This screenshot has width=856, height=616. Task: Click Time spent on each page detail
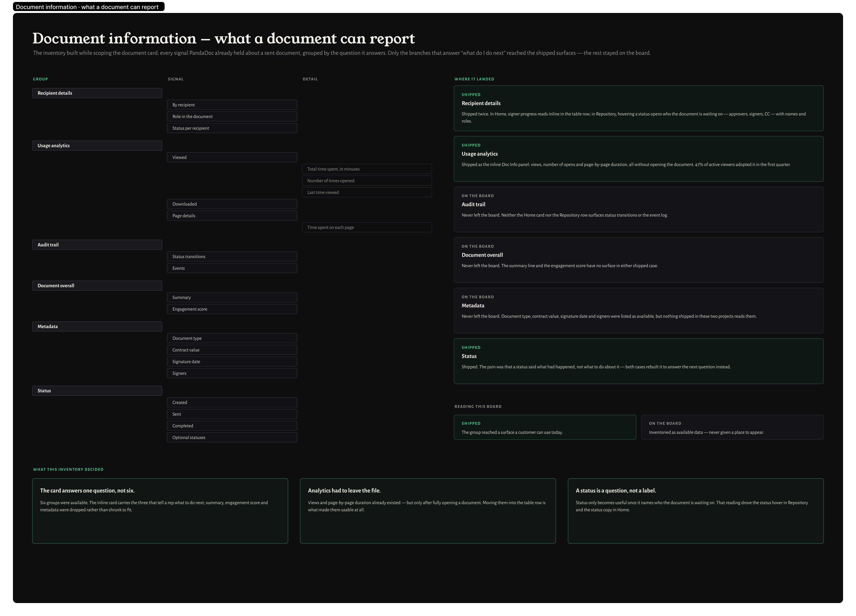(x=367, y=227)
